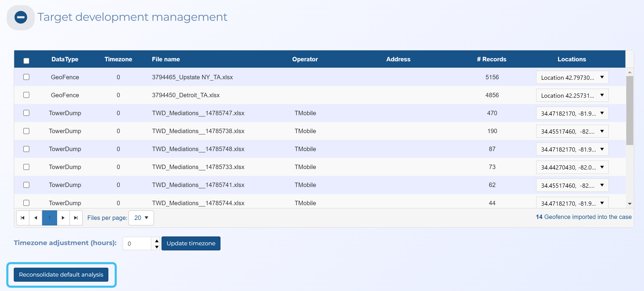Go to next page of files

tap(63, 218)
